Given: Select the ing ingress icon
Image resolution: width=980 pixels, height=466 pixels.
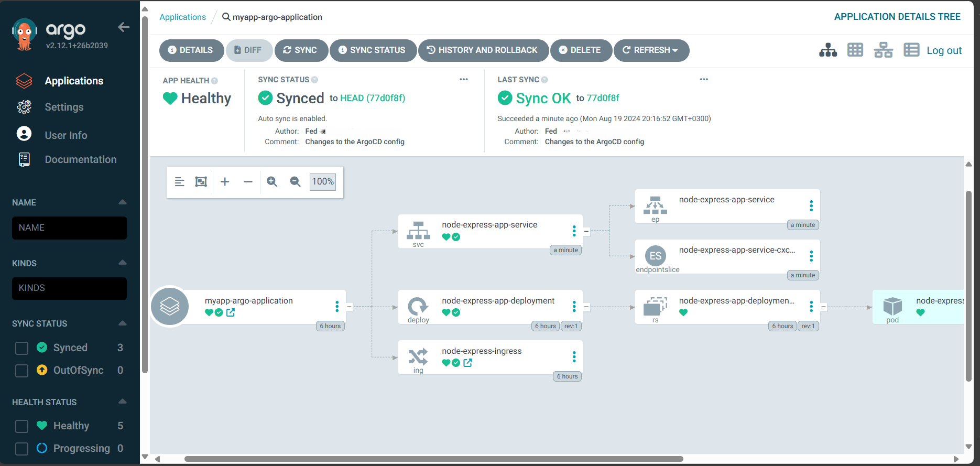Looking at the screenshot, I should pos(418,356).
